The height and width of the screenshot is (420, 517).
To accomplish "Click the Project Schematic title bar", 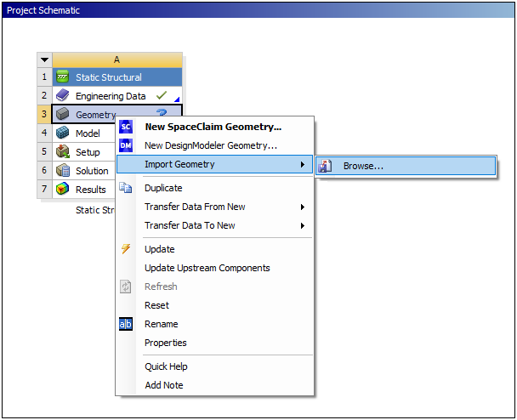I will click(x=258, y=10).
